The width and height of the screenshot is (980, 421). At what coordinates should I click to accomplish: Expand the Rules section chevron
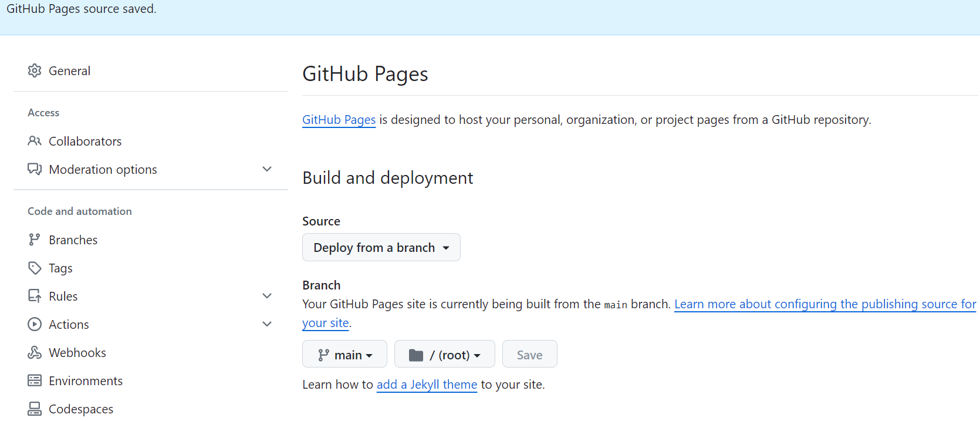(267, 296)
